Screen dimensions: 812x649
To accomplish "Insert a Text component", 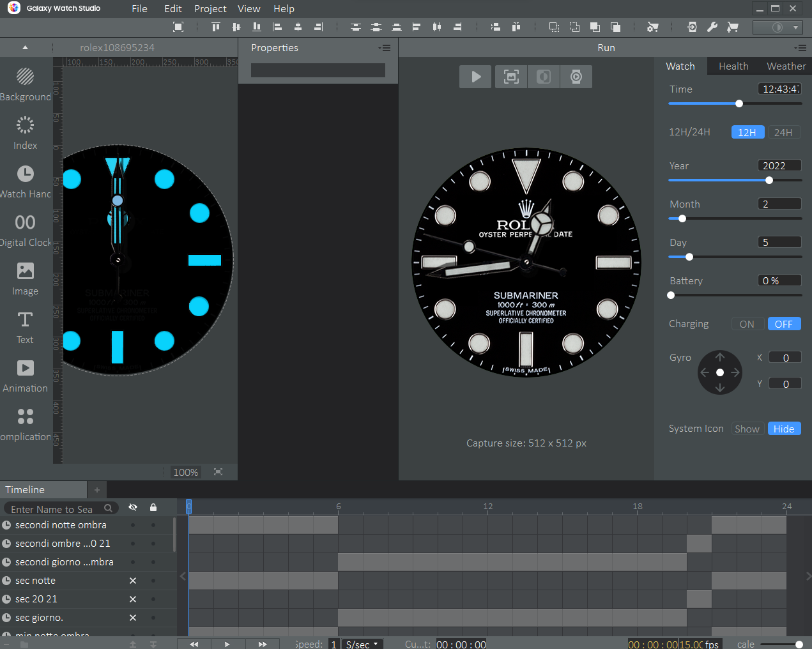I will coord(25,327).
